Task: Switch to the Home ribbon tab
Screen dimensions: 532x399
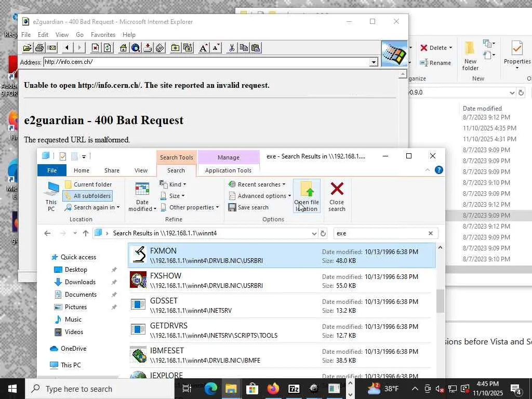Action: (82, 170)
